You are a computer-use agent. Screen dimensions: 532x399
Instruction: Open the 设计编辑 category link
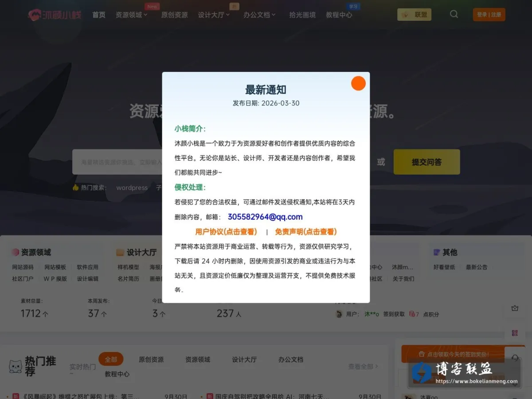pyautogui.click(x=87, y=278)
